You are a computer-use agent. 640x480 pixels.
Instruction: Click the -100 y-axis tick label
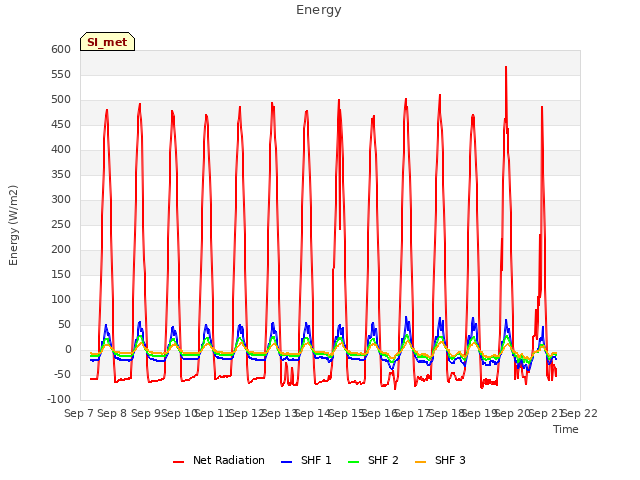(59, 400)
